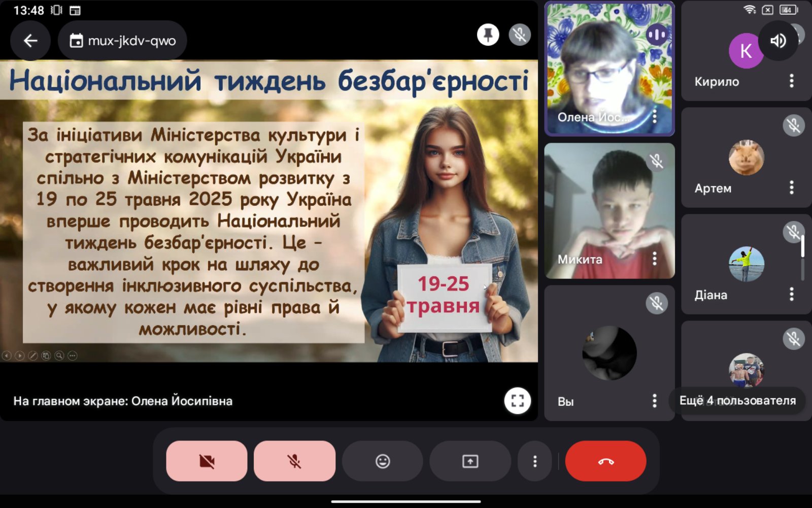
Task: Tap the muted mic icon on Діана's tile
Action: point(794,232)
